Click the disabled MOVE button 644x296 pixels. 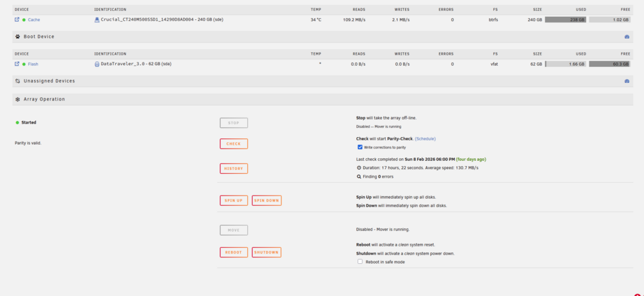pyautogui.click(x=234, y=230)
